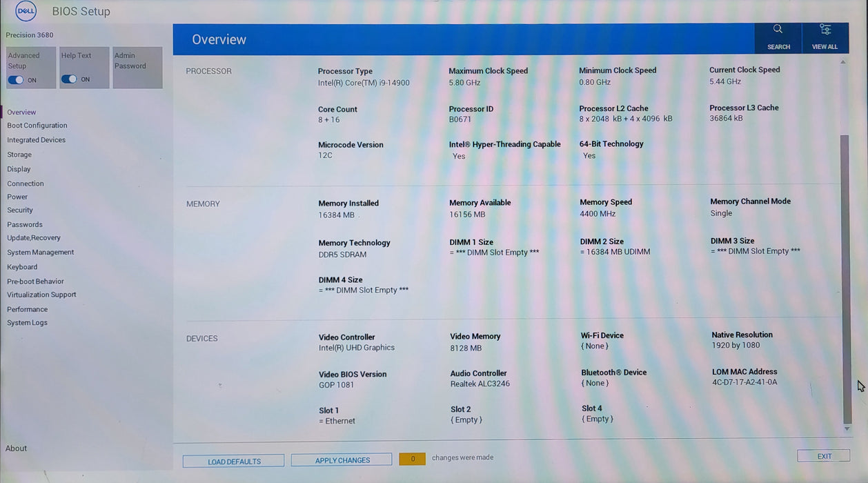
Task: Click the Exit button
Action: coord(824,456)
